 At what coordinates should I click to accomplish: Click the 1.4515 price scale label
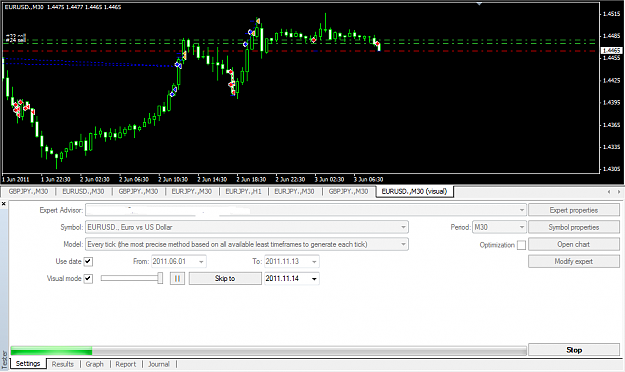(x=611, y=14)
